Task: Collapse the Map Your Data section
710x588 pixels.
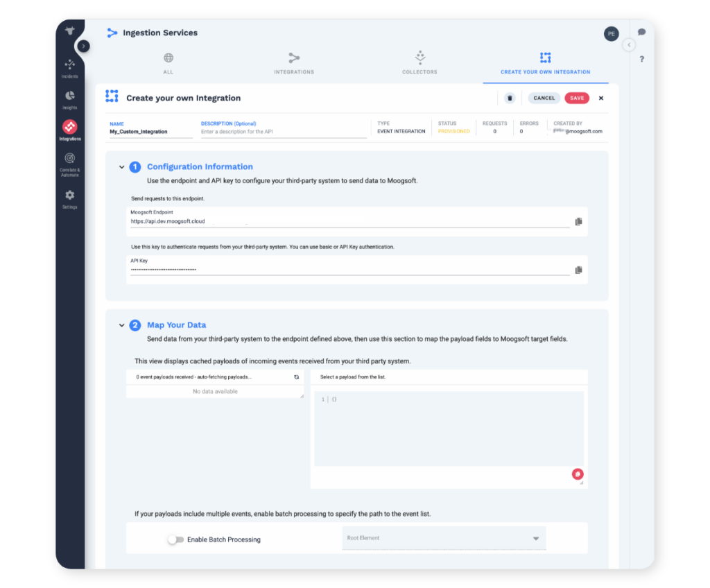Action: 121,325
